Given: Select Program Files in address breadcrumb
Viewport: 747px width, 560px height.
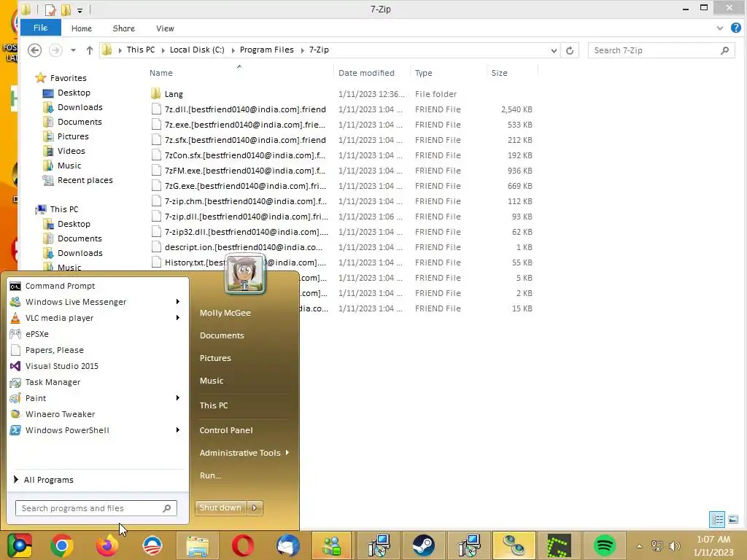Looking at the screenshot, I should pos(267,50).
